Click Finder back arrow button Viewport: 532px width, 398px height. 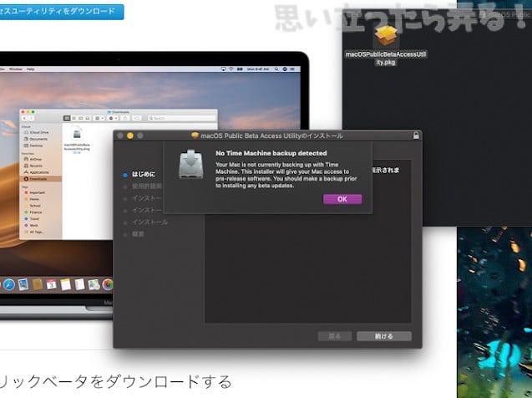pos(25,118)
